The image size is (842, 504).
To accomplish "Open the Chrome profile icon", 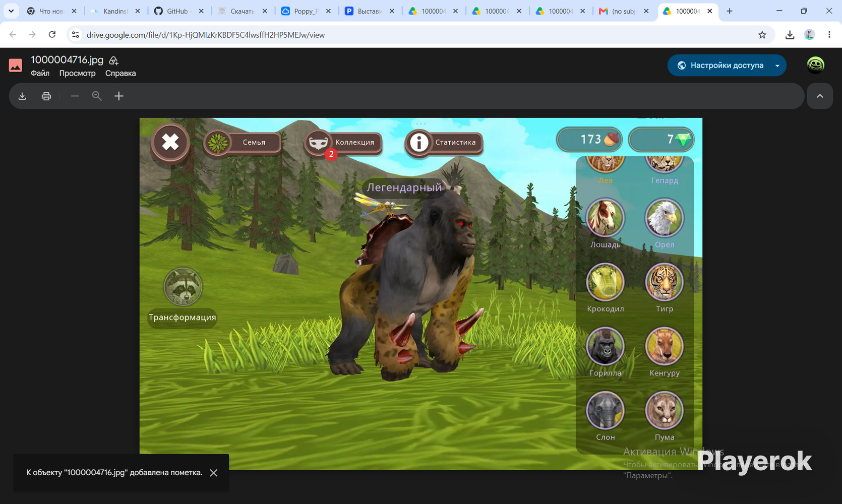I will [810, 35].
